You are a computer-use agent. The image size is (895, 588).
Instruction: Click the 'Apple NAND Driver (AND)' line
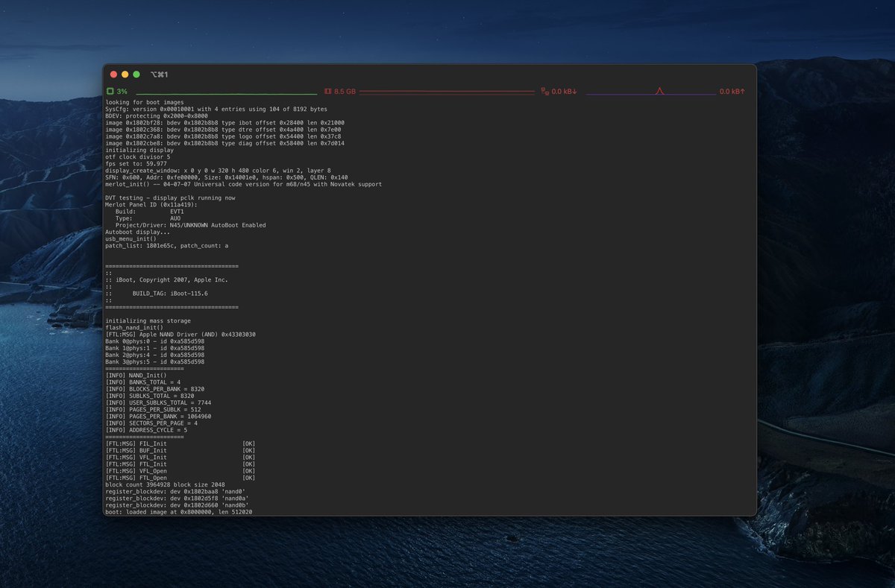(180, 334)
